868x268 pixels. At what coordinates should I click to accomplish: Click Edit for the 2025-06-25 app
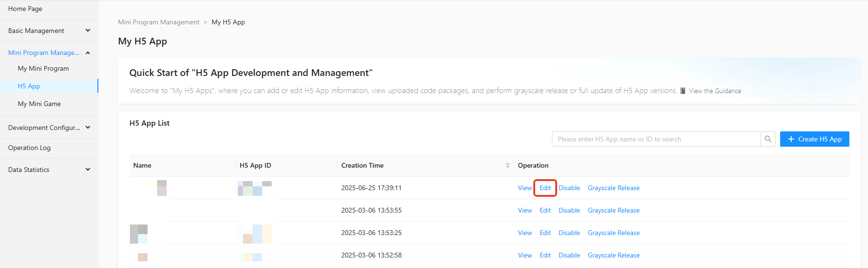[545, 188]
